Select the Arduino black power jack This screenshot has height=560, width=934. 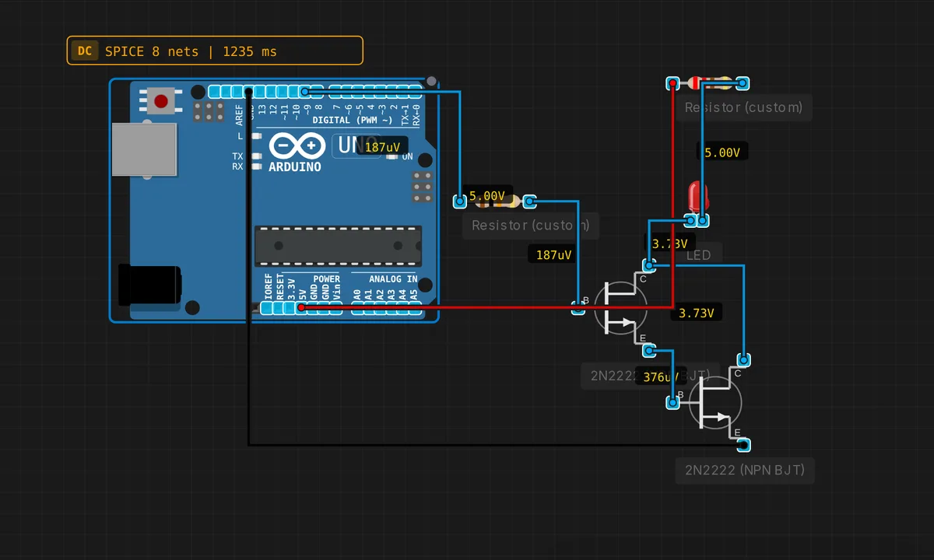tap(149, 285)
